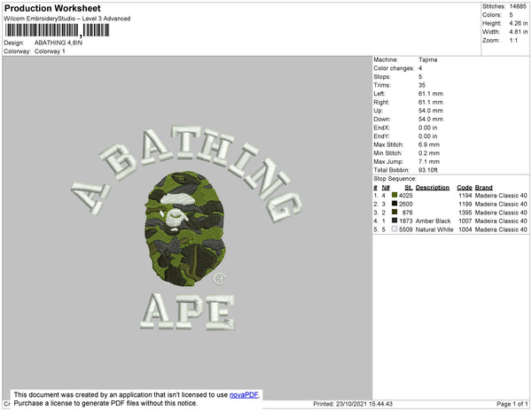Open the novaPDF hyperlink
Image resolution: width=532 pixels, height=411 pixels.
tap(244, 395)
